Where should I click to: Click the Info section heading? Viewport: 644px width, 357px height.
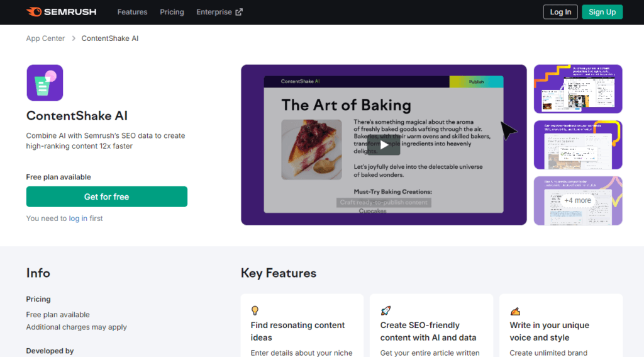coord(38,273)
